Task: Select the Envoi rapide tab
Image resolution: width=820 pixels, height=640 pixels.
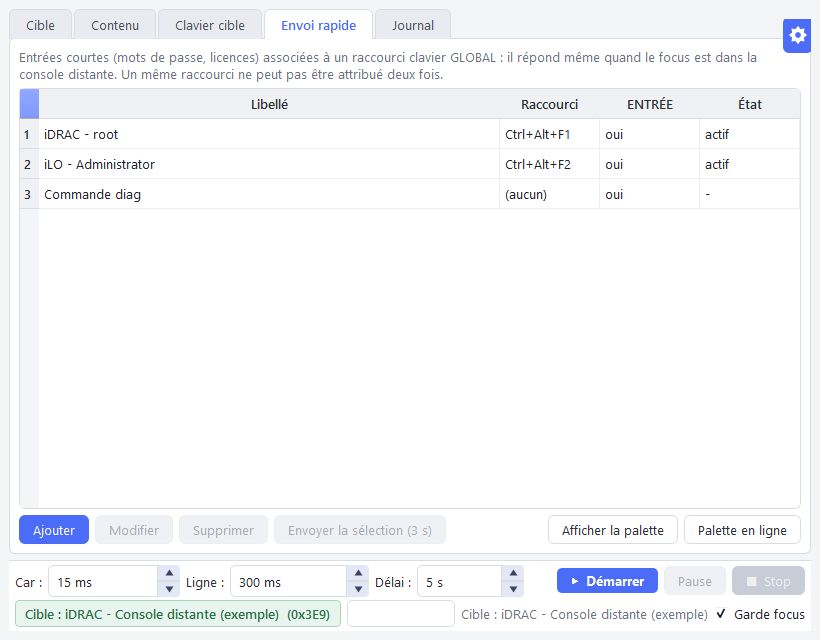Action: [318, 25]
